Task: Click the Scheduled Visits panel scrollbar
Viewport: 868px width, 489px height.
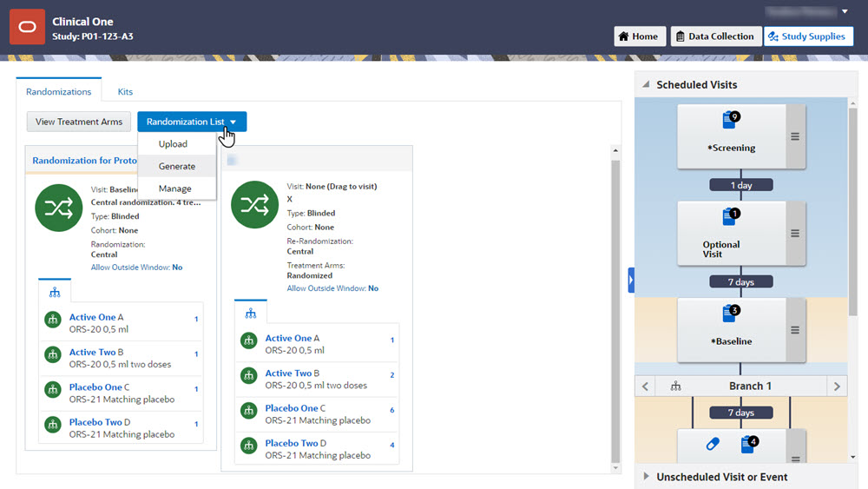Action: tap(852, 210)
